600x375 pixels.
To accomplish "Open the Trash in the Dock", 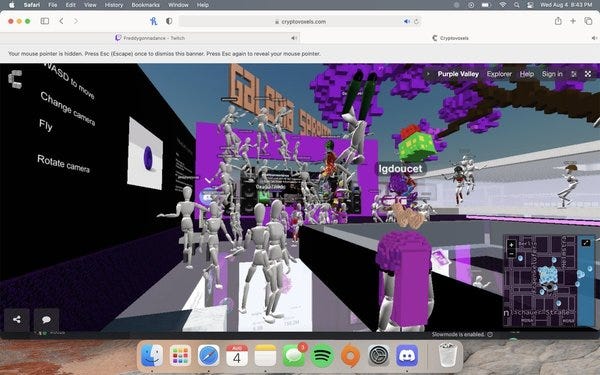I will pos(447,355).
